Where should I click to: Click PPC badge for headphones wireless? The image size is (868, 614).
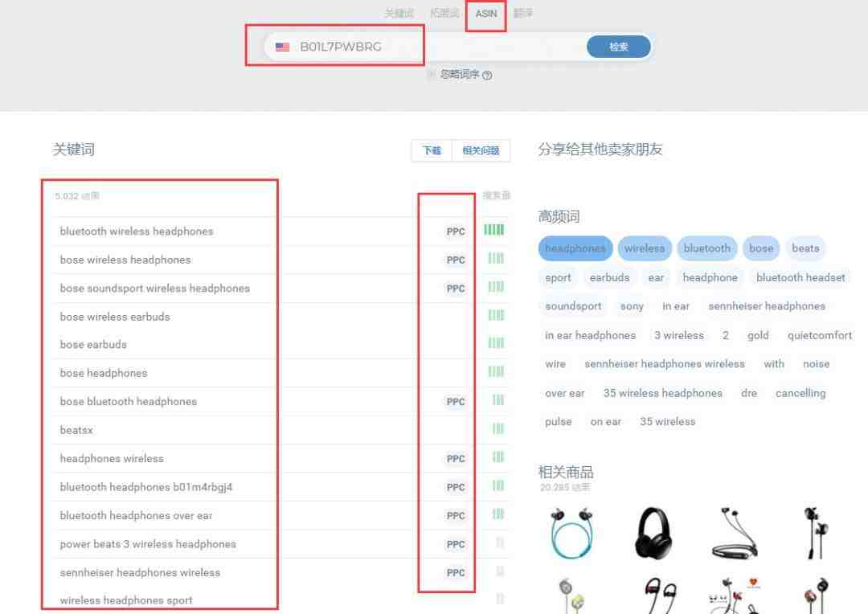(456, 459)
